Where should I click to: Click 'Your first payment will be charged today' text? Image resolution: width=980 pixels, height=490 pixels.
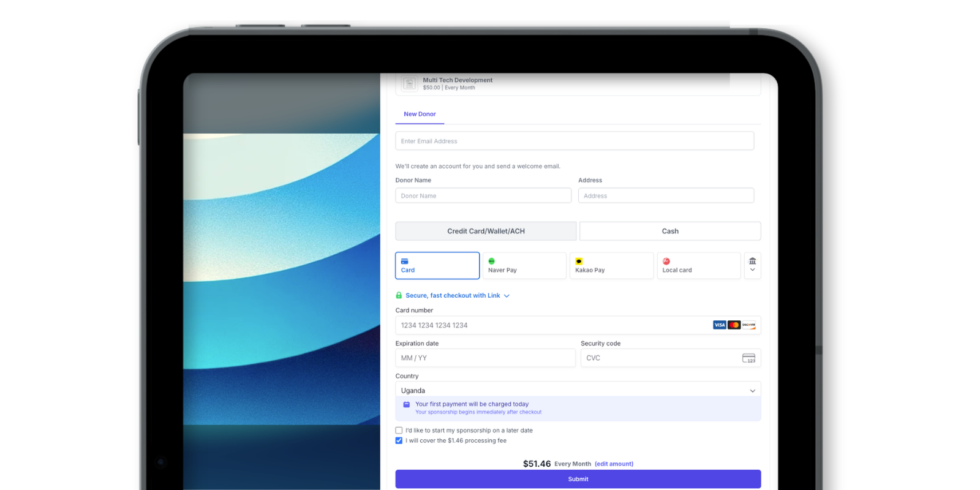click(x=472, y=404)
